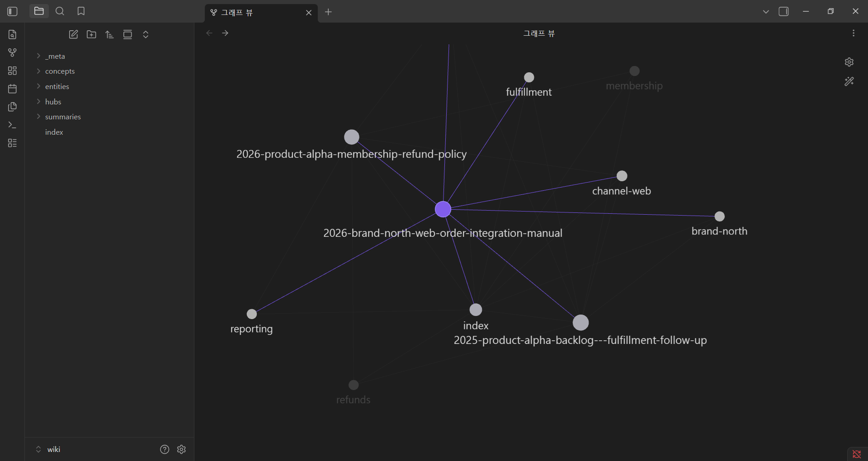Open command palette ribbon icon
Image resolution: width=868 pixels, height=461 pixels.
point(13,125)
